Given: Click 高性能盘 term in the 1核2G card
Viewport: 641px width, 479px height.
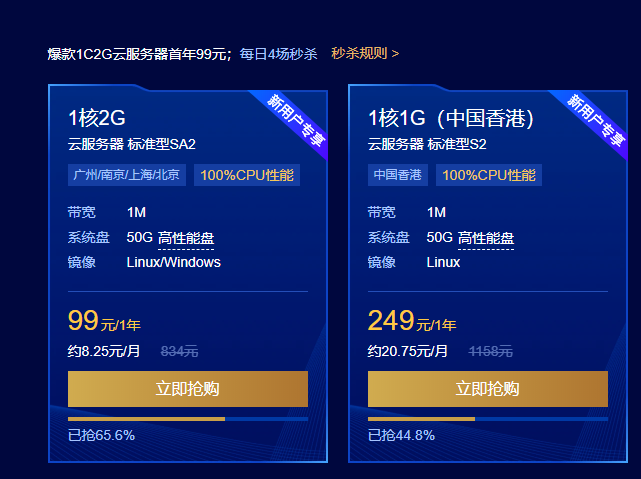Looking at the screenshot, I should tap(186, 238).
